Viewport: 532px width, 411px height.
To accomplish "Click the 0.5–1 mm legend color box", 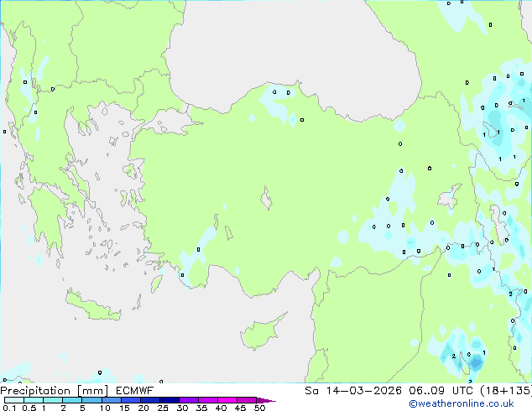I will click(x=34, y=400).
